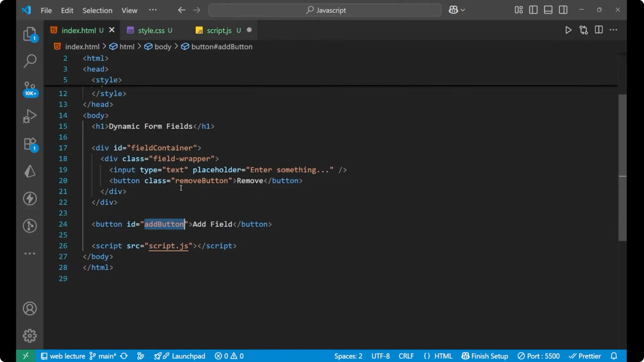
Task: Open the notifications bell
Action: [x=614, y=356]
